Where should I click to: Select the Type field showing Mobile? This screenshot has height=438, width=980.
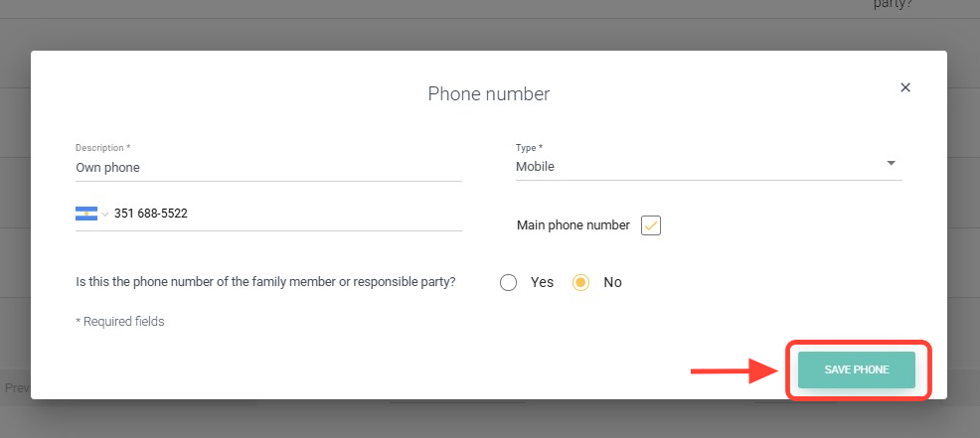696,167
